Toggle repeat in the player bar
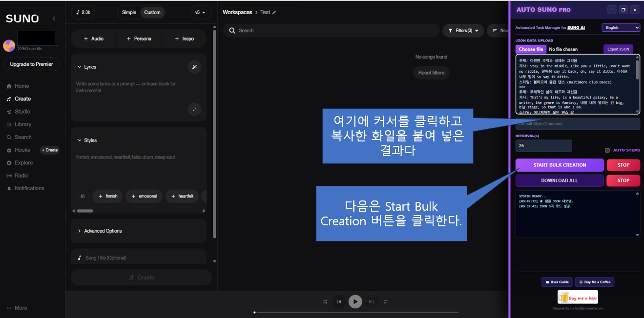 point(386,301)
